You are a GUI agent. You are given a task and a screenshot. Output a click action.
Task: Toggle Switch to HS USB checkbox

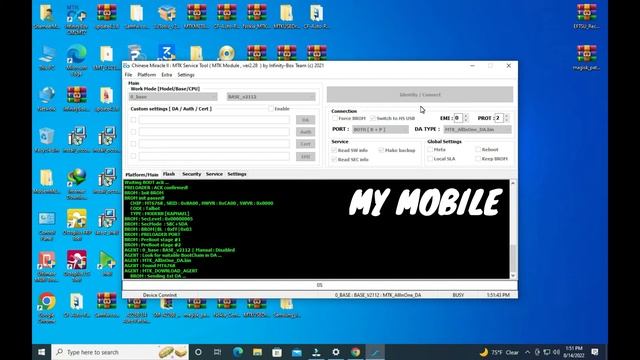click(373, 118)
